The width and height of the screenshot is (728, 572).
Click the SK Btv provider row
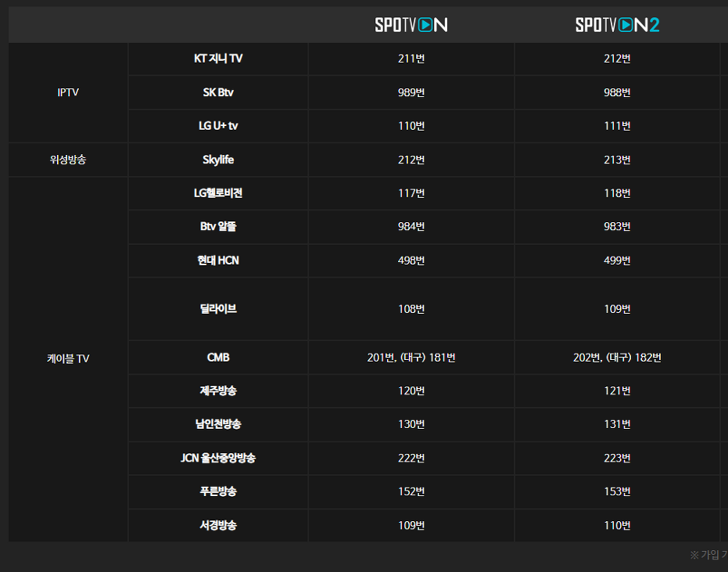pos(217,92)
